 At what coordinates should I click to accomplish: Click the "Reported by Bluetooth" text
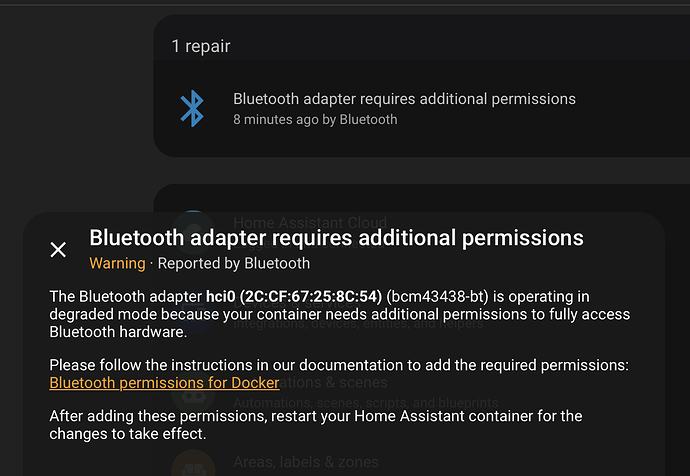pos(234,264)
